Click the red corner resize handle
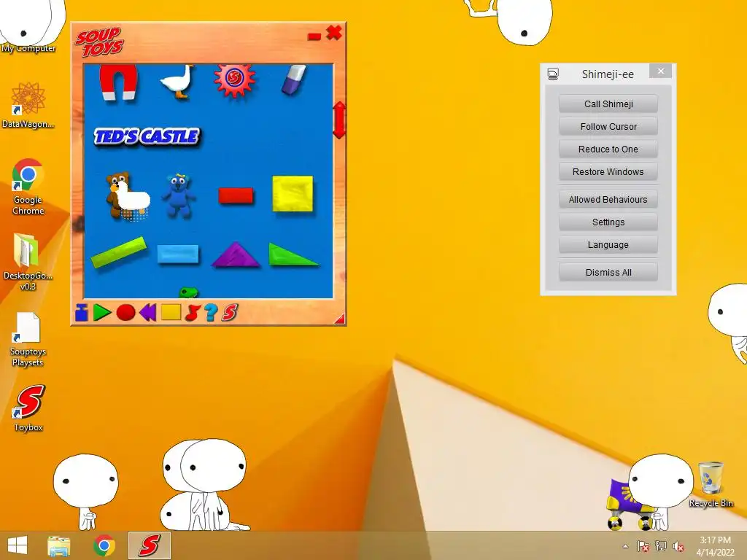 (340, 319)
